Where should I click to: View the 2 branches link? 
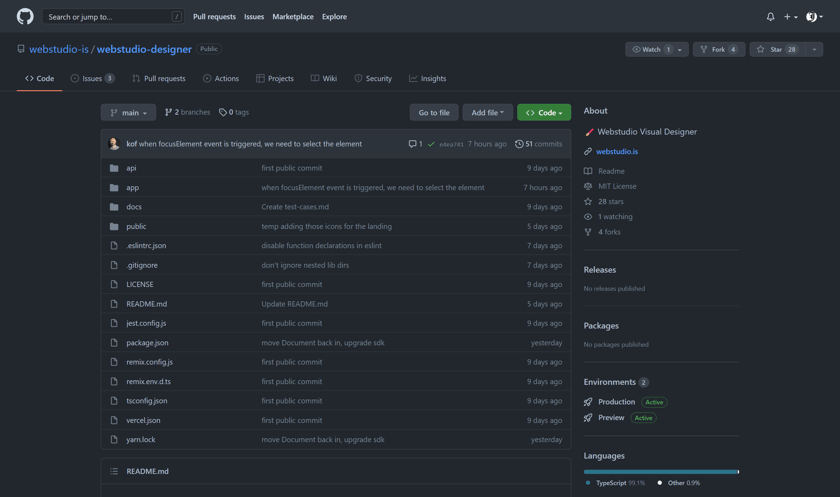(x=188, y=112)
